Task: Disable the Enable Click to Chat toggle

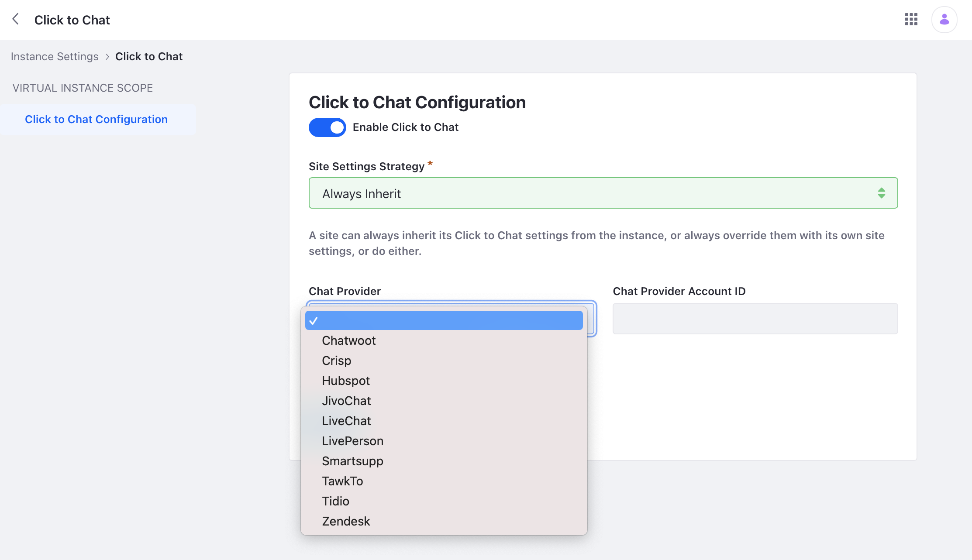Action: tap(327, 127)
